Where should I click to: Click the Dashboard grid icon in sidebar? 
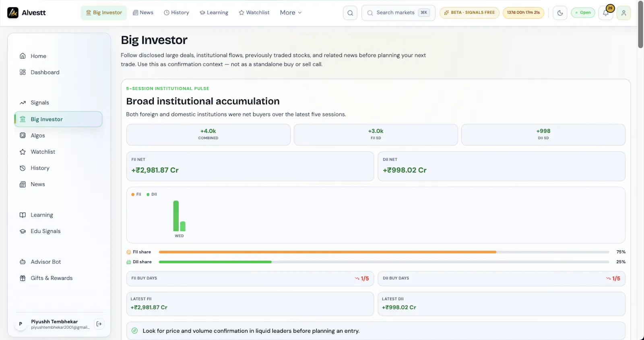(x=23, y=72)
